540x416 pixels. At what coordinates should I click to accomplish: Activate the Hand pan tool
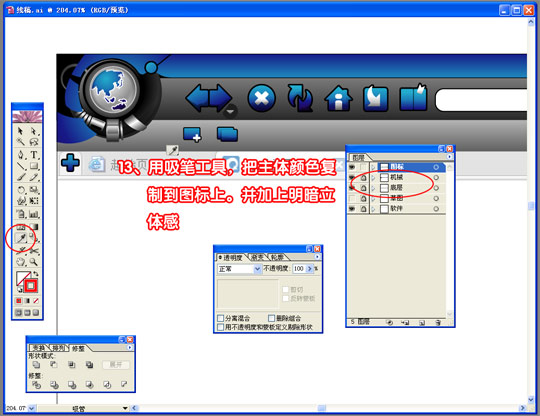21,262
